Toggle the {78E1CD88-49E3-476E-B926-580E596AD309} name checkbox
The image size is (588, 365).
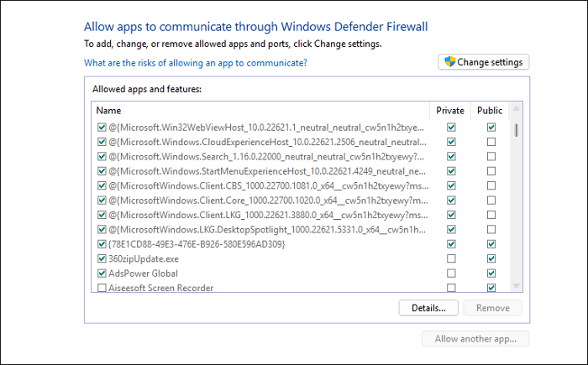point(102,244)
